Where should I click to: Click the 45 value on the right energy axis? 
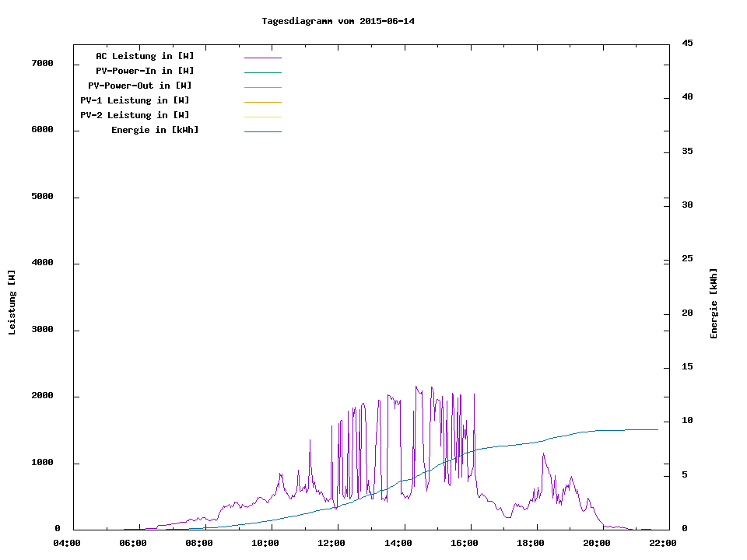click(x=687, y=43)
